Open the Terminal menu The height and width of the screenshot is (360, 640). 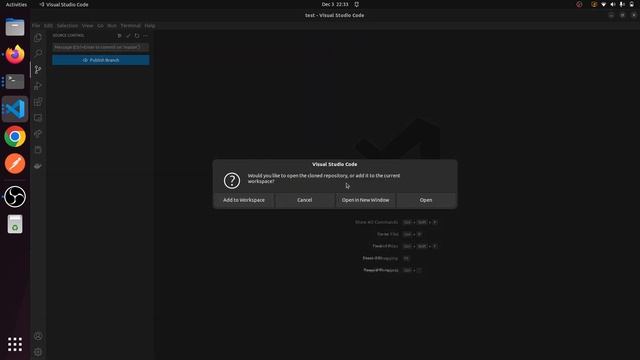tap(131, 25)
